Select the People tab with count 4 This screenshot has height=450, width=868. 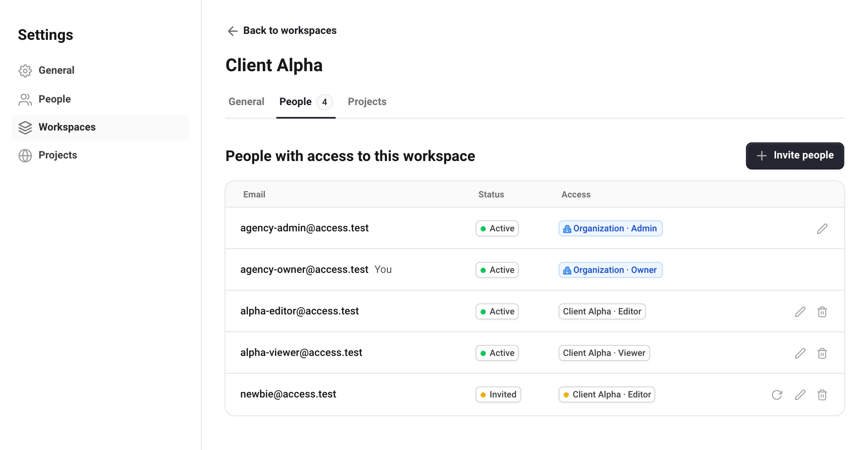306,102
